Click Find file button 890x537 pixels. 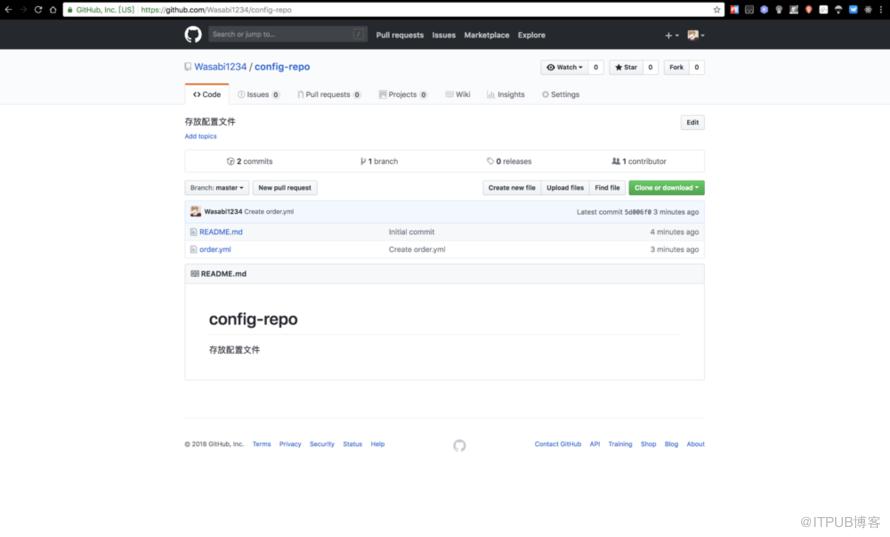[607, 188]
